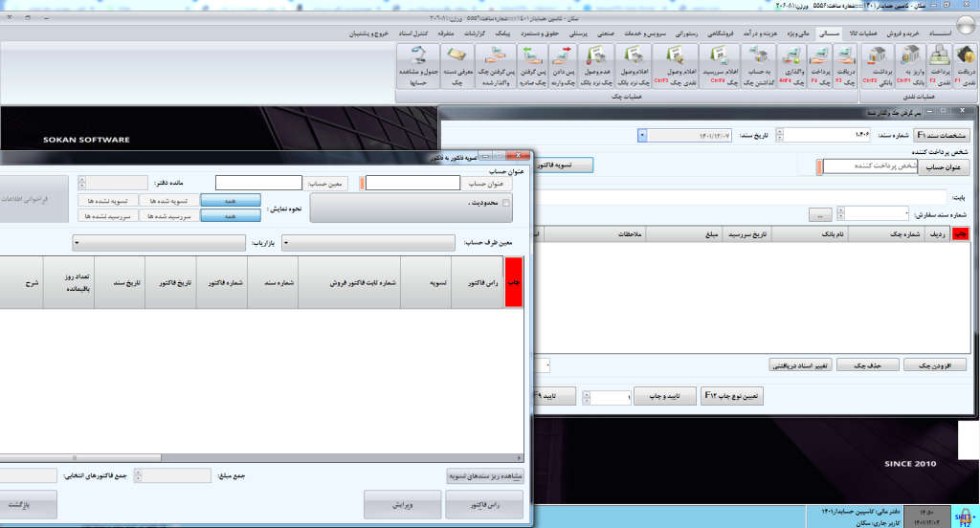
Task: Open the هزینه و درآمد ribbon tab
Action: [x=760, y=33]
